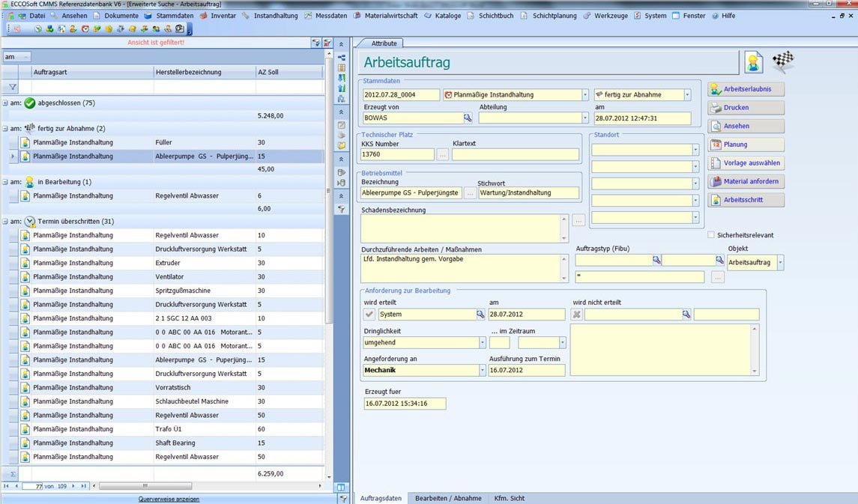
Task: Click the Ausführung zum Termin date field
Action: point(526,370)
